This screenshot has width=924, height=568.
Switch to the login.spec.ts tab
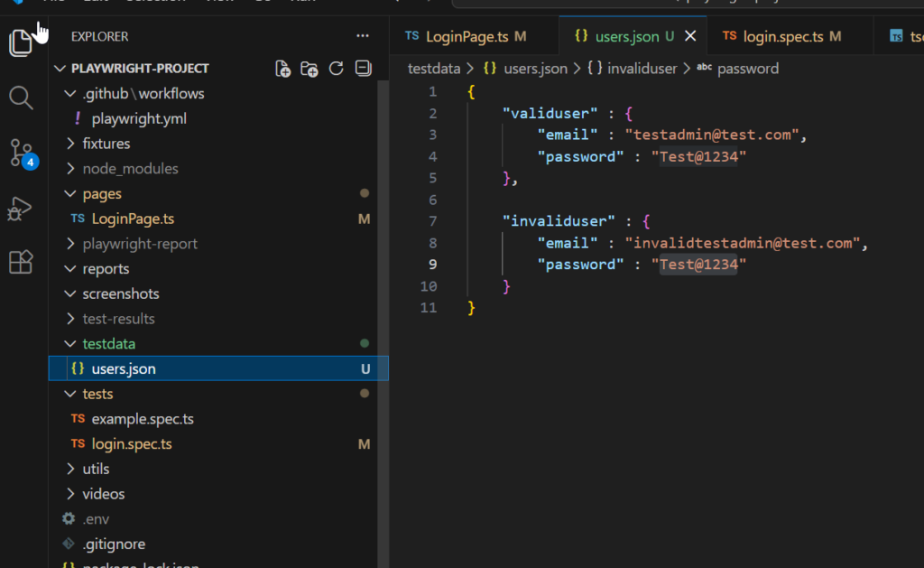pos(782,37)
